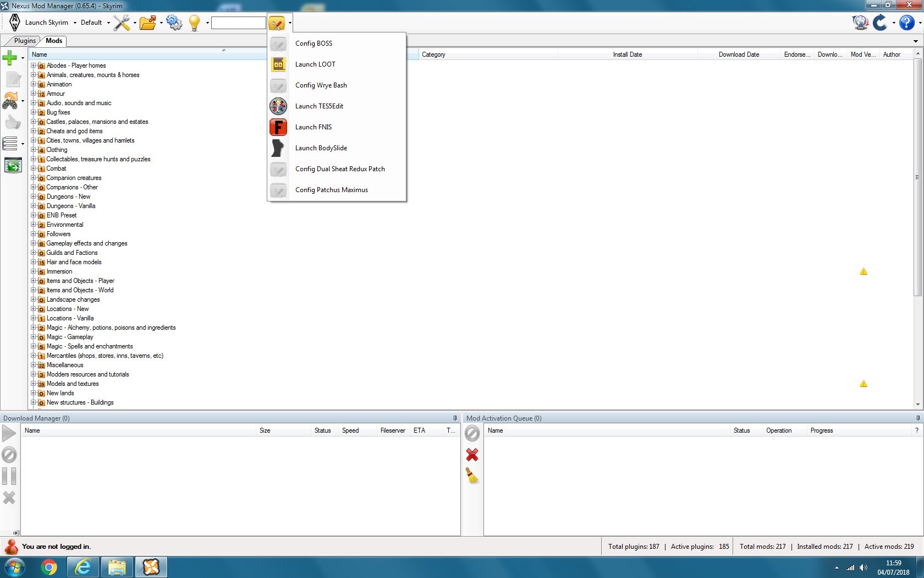Sort mods by Install Date column
Image resolution: width=924 pixels, height=578 pixels.
(x=628, y=54)
